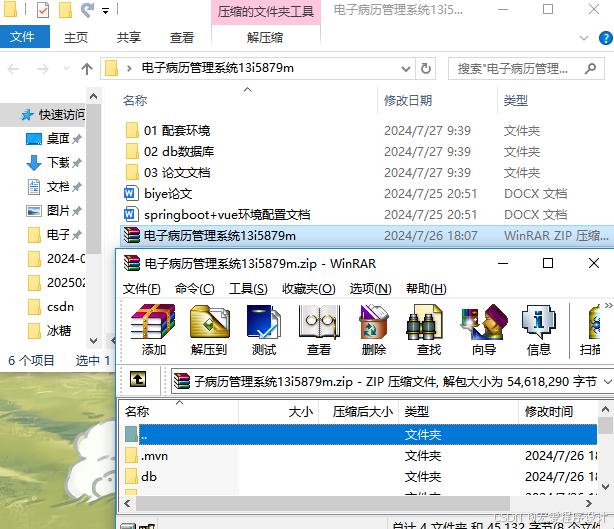Select 01 配套环境 folder in Explorer
Screen dimensions: 614x529
coord(168,130)
